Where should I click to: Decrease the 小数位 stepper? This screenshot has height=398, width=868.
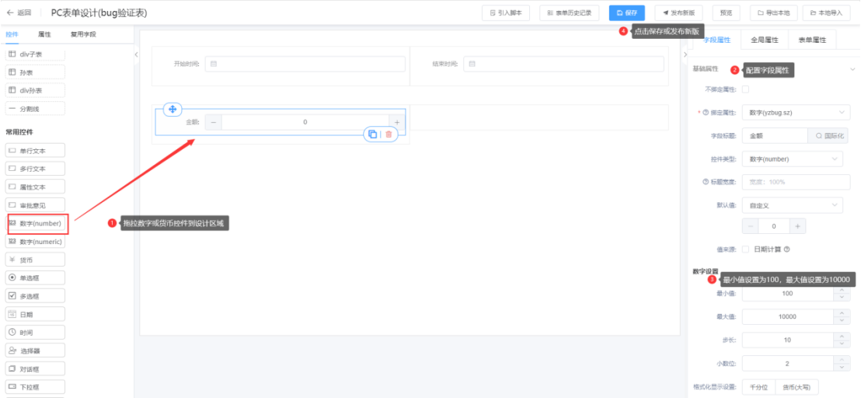[x=842, y=368]
